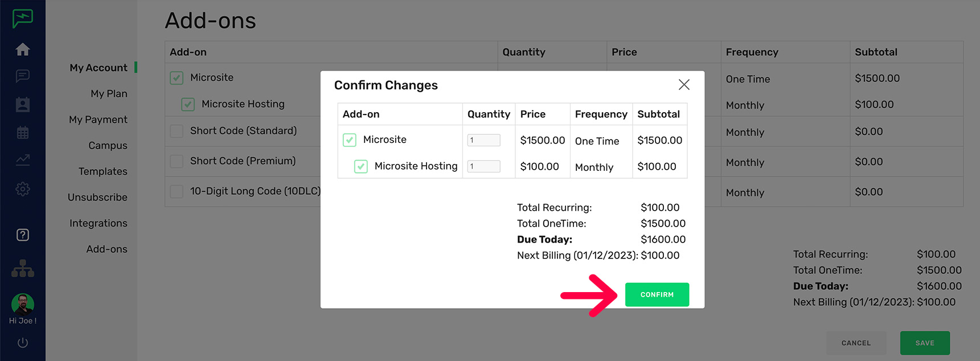The image size is (980, 361).
Task: Click the Next Billing (01/12/2023) line in dialog
Action: (x=598, y=255)
